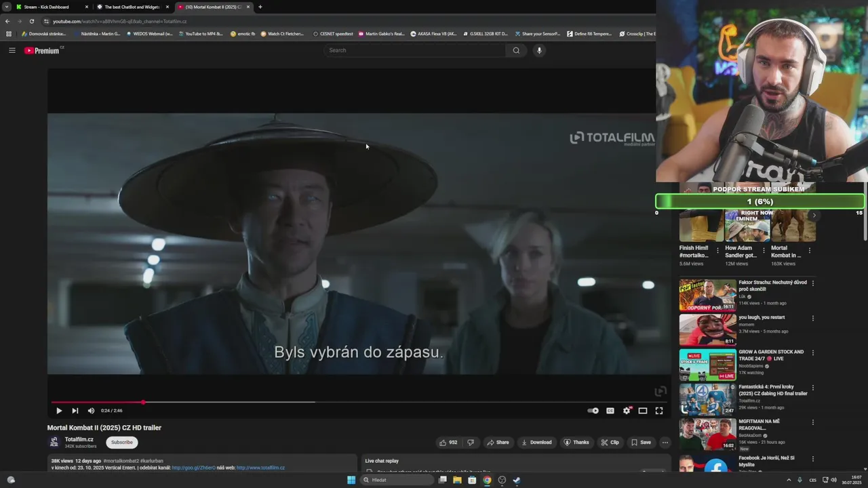
Task: Show hidden system tray icons
Action: [x=789, y=480]
